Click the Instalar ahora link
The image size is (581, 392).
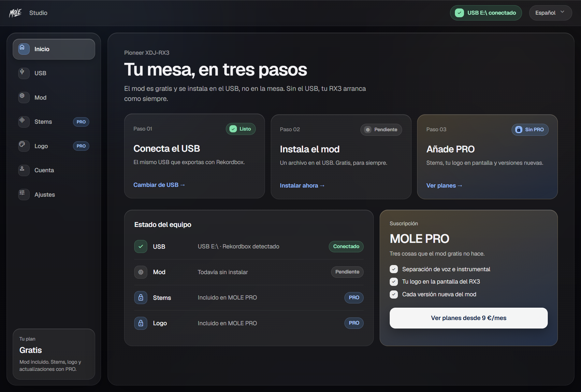[x=302, y=186]
